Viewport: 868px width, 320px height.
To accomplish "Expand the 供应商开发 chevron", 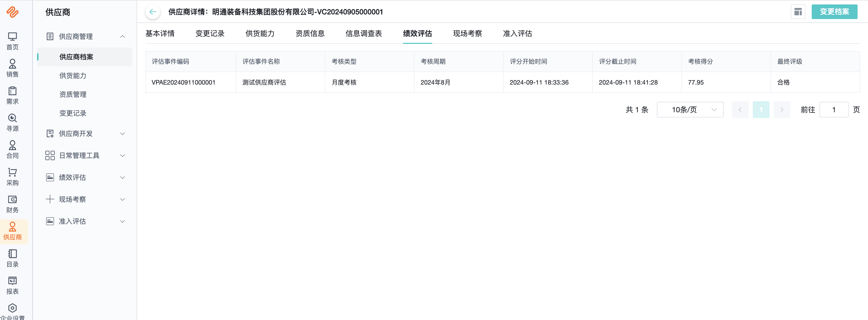I will [x=123, y=134].
